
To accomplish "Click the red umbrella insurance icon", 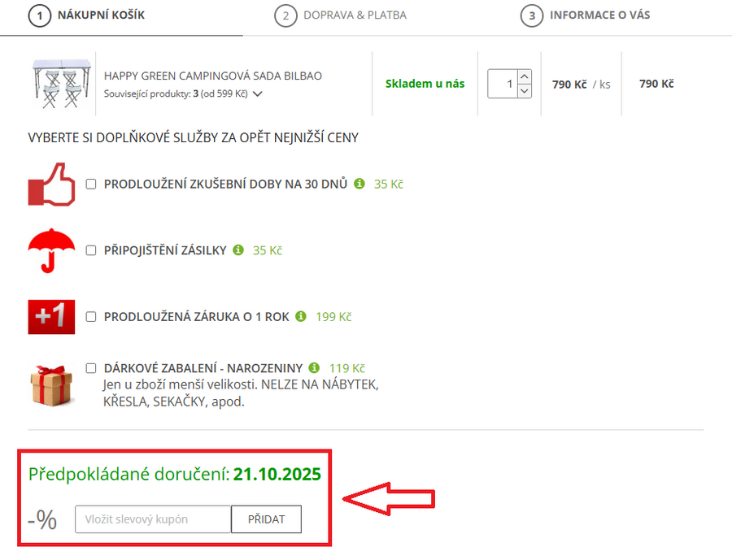I will [x=51, y=250].
